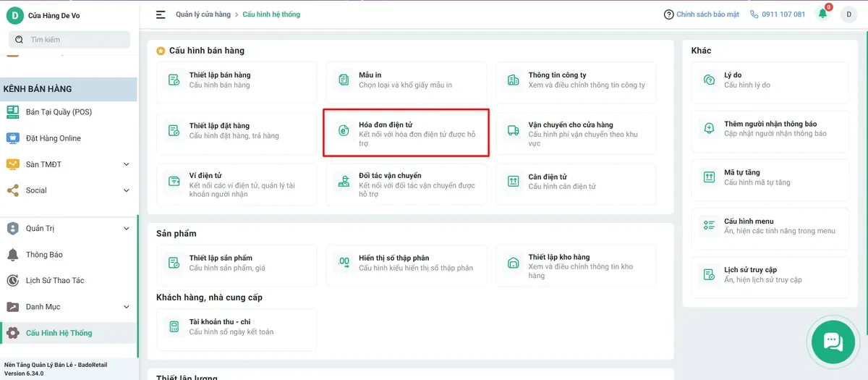The height and width of the screenshot is (380, 868).
Task: Click the Tài khoản thu - chi title
Action: click(220, 321)
